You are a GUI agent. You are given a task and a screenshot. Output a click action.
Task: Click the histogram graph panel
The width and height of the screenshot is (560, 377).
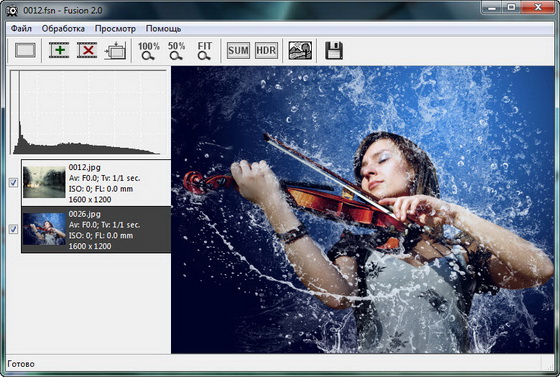89,112
